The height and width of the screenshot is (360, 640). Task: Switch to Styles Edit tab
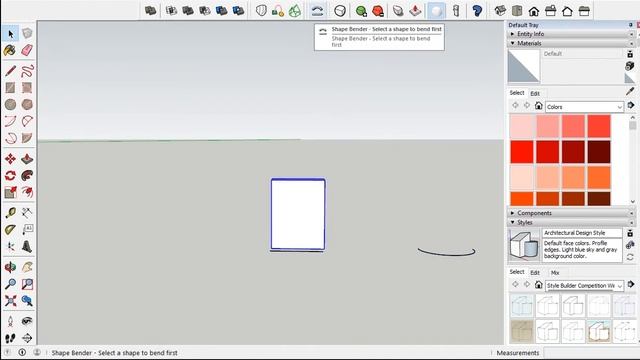click(535, 272)
